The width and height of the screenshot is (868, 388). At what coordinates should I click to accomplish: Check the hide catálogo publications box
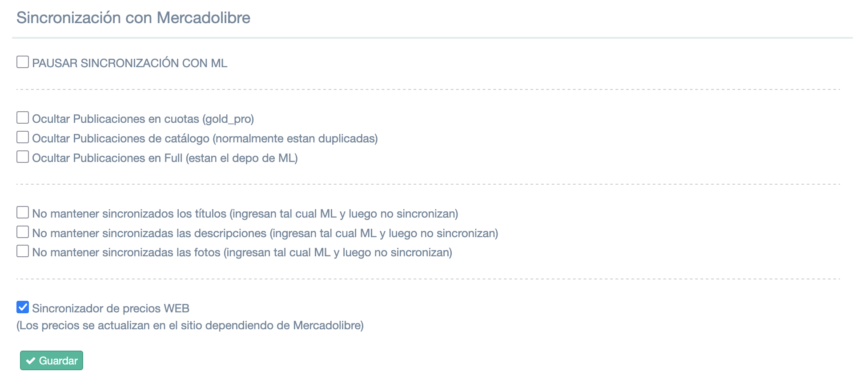click(x=23, y=137)
